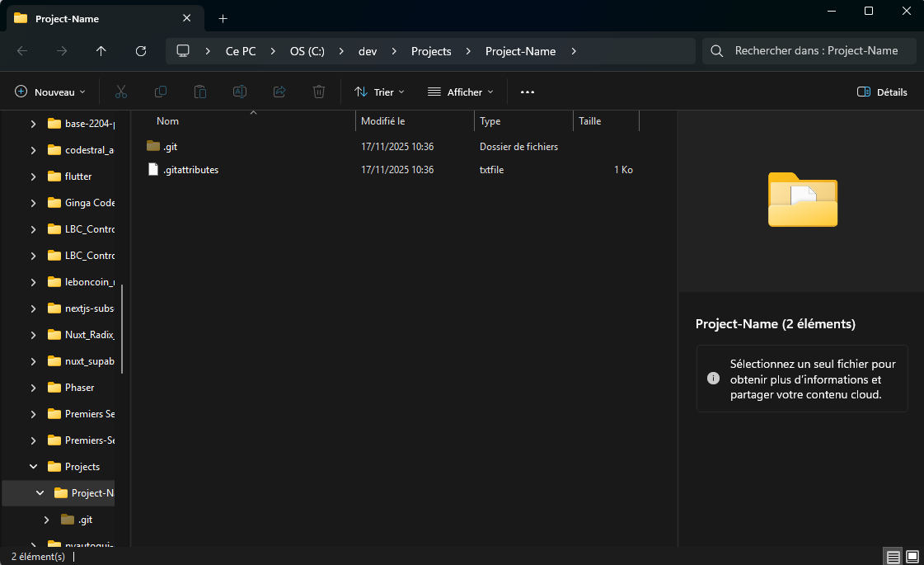This screenshot has width=924, height=565.
Task: Go to OS (C:) in breadcrumb
Action: click(x=307, y=51)
